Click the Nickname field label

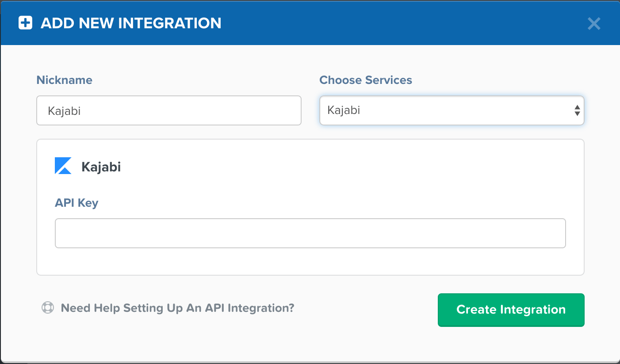[x=64, y=80]
